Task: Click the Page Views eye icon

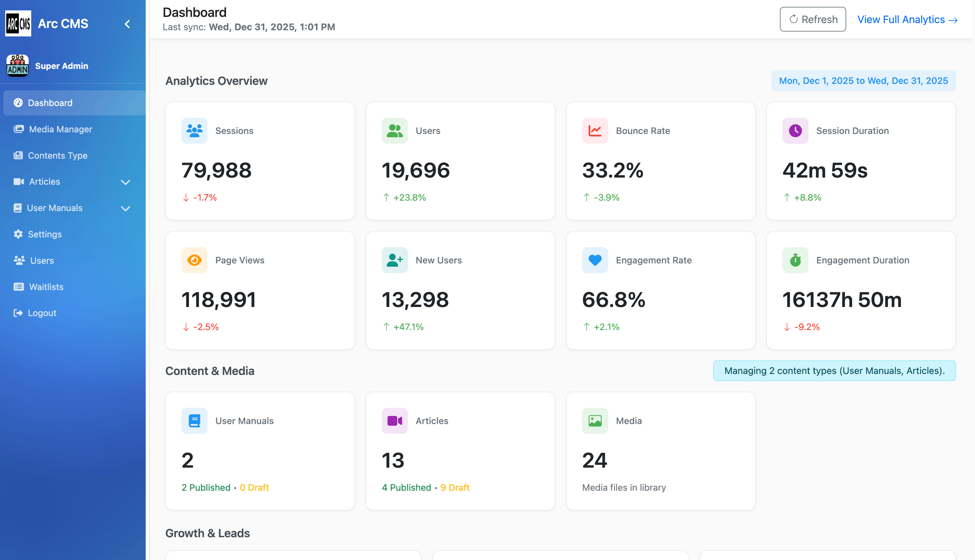Action: [x=194, y=260]
